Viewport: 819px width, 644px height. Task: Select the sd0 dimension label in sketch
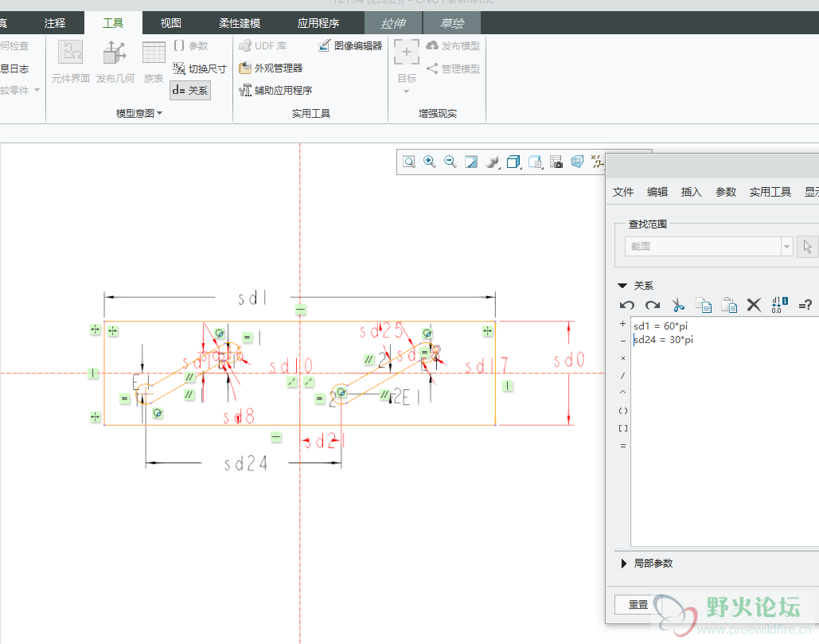coord(569,360)
